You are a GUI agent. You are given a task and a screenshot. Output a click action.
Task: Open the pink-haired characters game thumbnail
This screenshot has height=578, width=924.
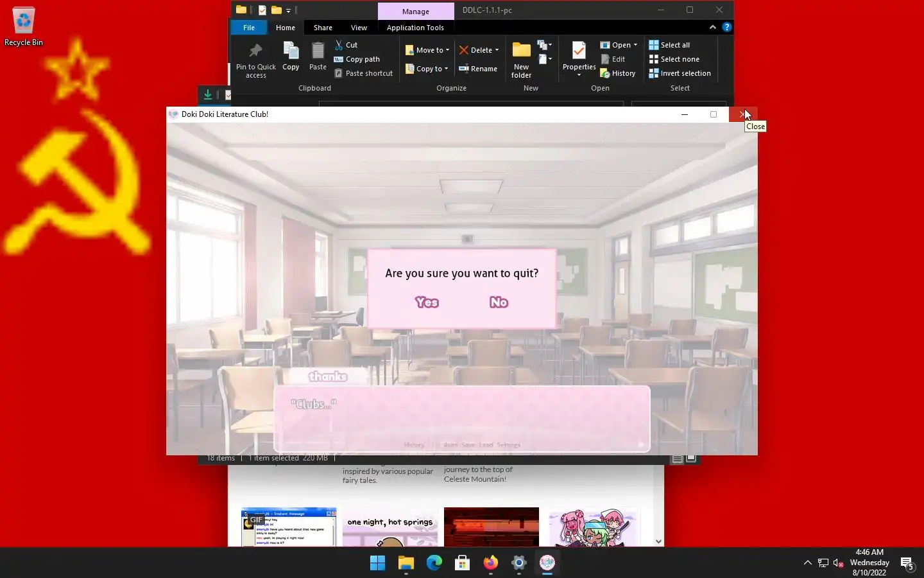[x=594, y=527]
